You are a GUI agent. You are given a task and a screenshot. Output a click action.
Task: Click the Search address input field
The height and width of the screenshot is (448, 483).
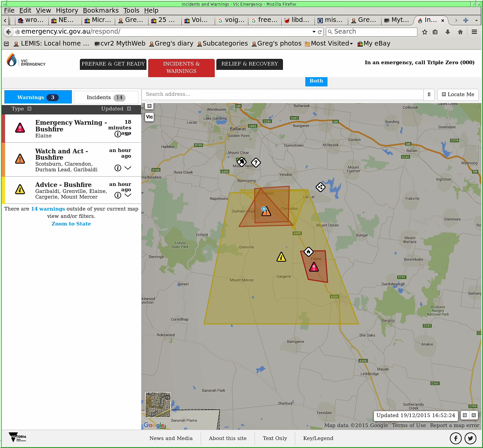point(283,94)
